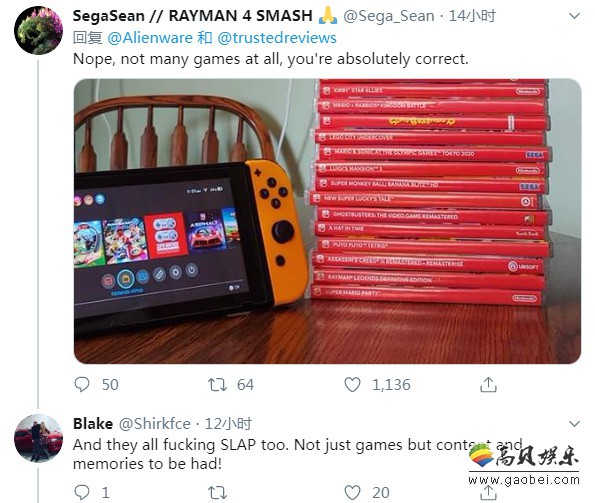The width and height of the screenshot is (595, 503).
Task: Click the 14小时 timestamp on SegaSean's tweet
Action: tap(472, 16)
